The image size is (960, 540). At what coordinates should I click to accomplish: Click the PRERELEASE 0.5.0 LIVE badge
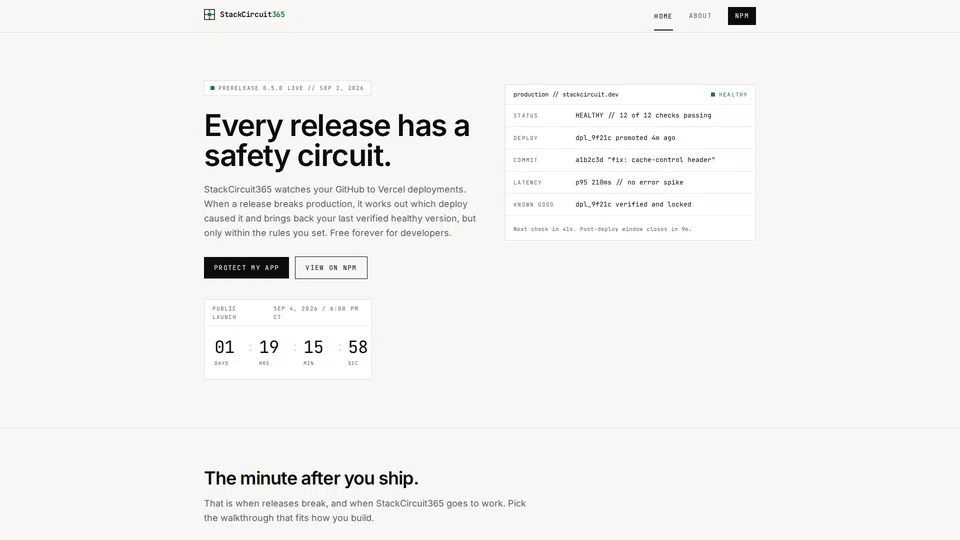(x=287, y=88)
